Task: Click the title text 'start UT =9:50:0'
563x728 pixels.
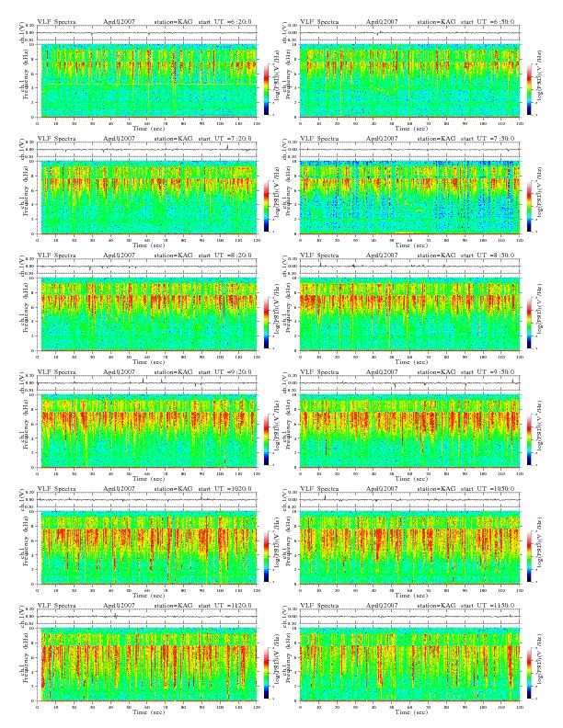Action: coord(488,372)
